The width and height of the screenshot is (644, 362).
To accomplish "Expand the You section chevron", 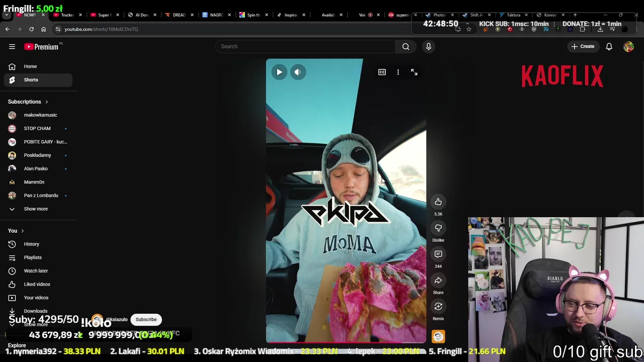I will pos(22,231).
